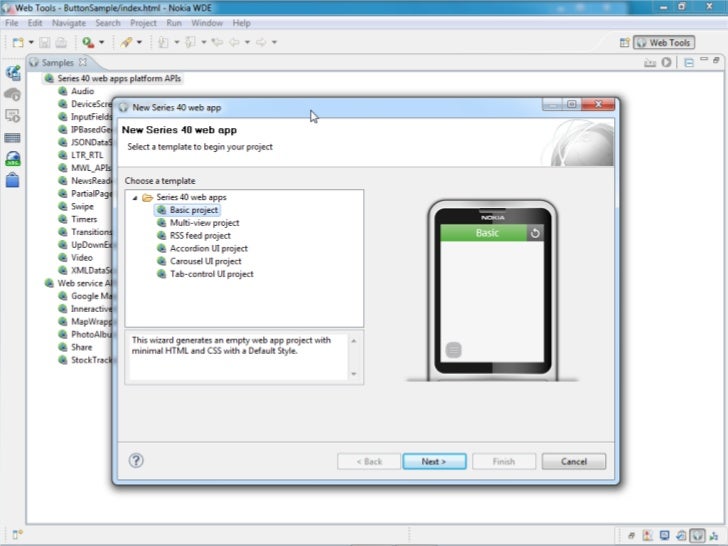Click the back navigation arrow toolbar icon
The width and height of the screenshot is (728, 546).
click(x=234, y=43)
